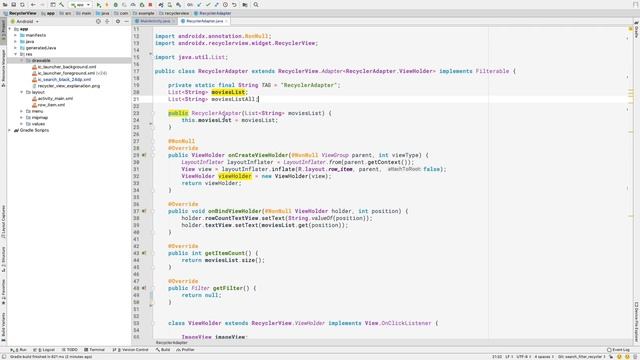Open the Build tool window
The width and height of the screenshot is (640, 360).
[163, 350]
